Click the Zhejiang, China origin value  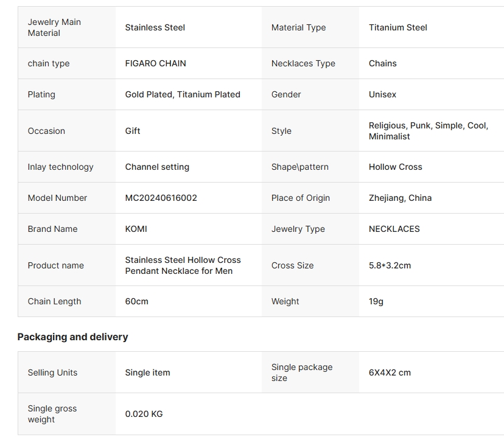click(x=400, y=198)
